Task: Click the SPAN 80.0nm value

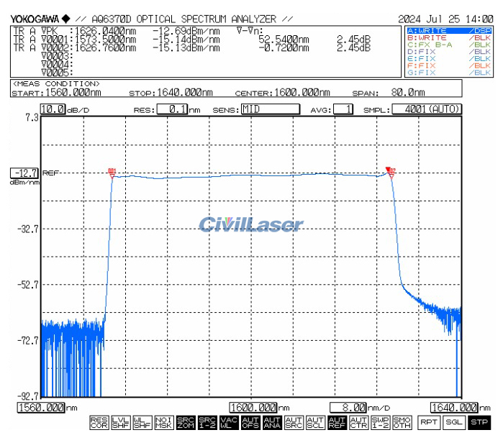Action: (x=408, y=93)
